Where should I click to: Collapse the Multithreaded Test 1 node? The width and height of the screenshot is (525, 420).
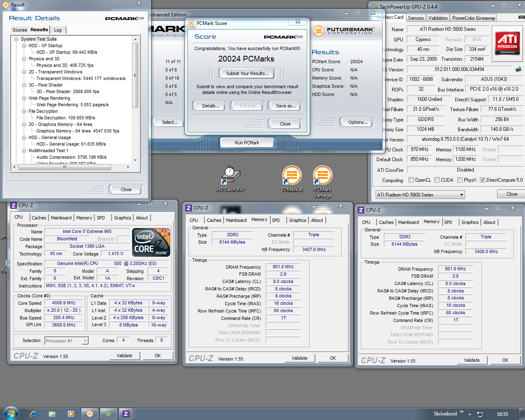[x=24, y=151]
